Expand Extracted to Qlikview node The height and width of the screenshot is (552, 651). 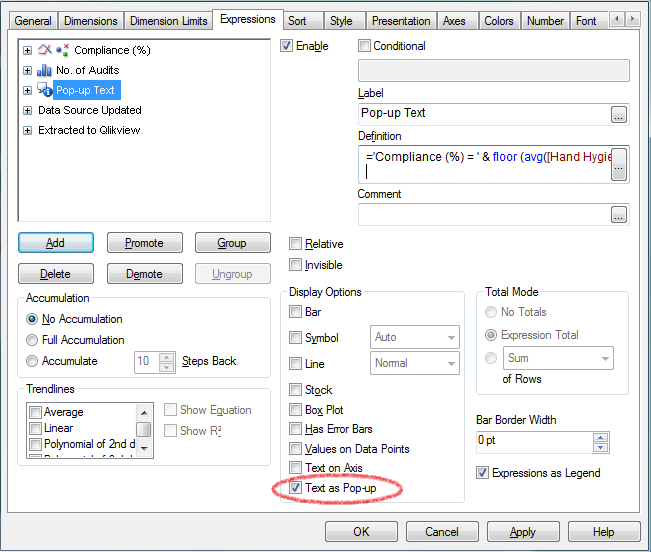pos(27,130)
